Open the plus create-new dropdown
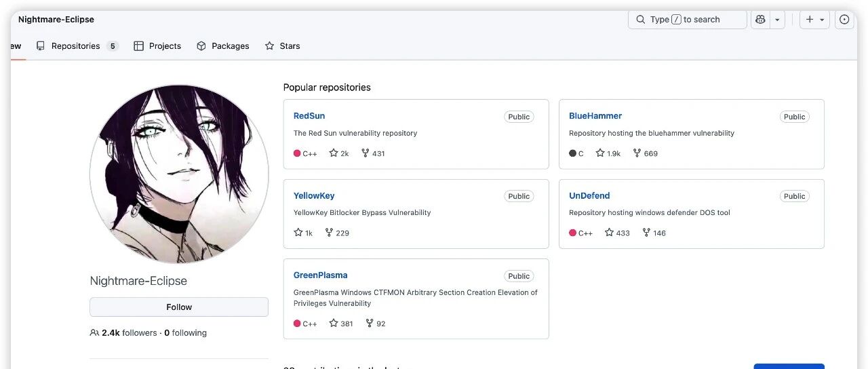This screenshot has height=369, width=868. point(814,20)
